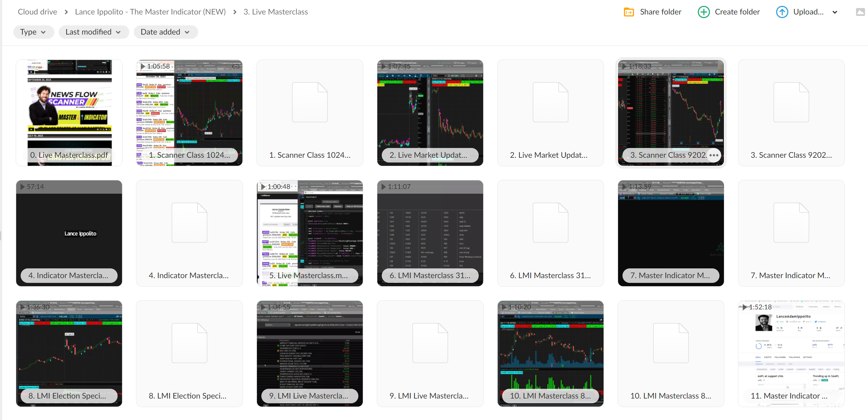The height and width of the screenshot is (420, 868).
Task: Open 10. LMI Masterclass 8 video thumbnail
Action: tap(550, 354)
